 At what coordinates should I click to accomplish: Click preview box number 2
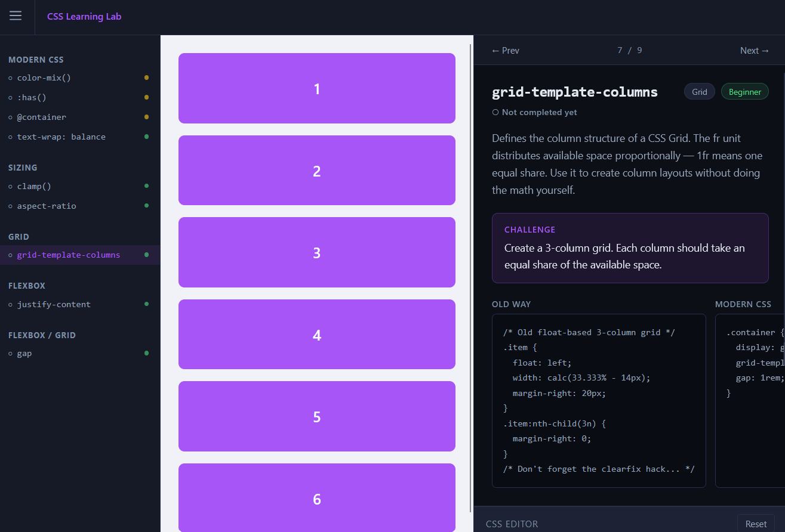click(317, 171)
